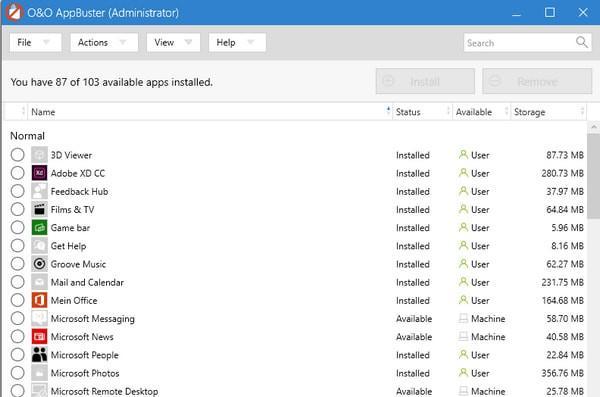Select the Films & TV radio button
The image size is (600, 397).
pyautogui.click(x=18, y=209)
